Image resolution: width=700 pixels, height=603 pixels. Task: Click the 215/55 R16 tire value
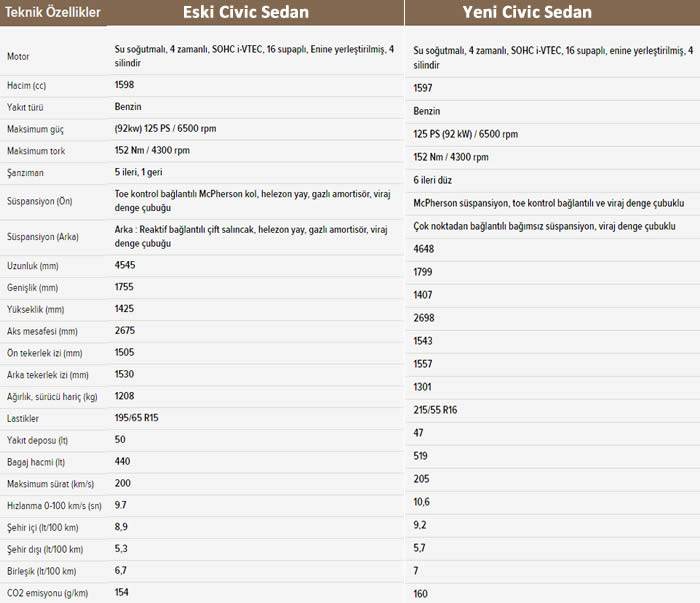coord(435,410)
